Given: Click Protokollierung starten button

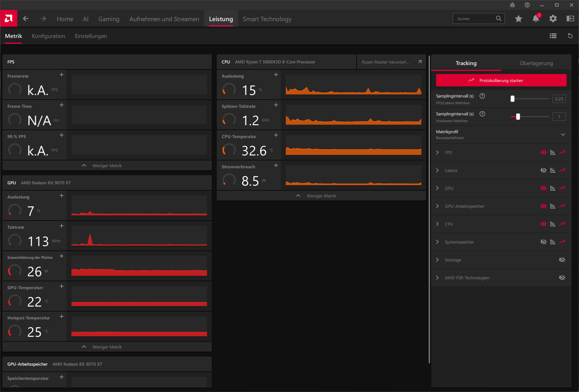Looking at the screenshot, I should click(501, 80).
